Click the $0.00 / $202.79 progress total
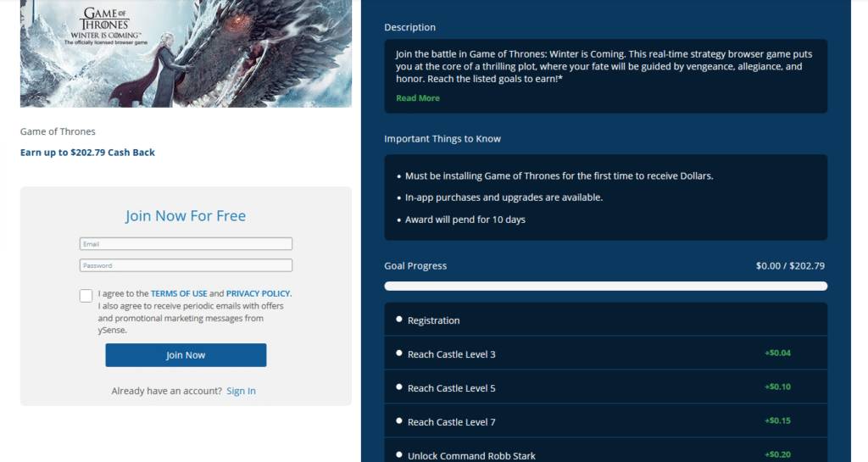 click(x=790, y=265)
